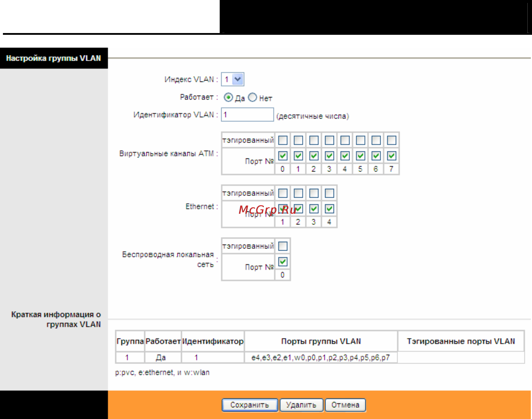Uncheck ATM port 5 membership checkbox

tap(361, 156)
